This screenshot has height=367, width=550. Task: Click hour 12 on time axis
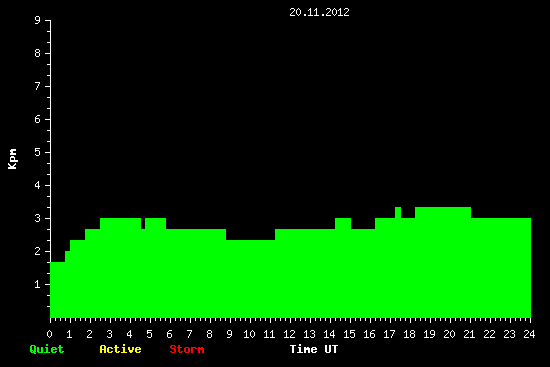[x=289, y=334]
